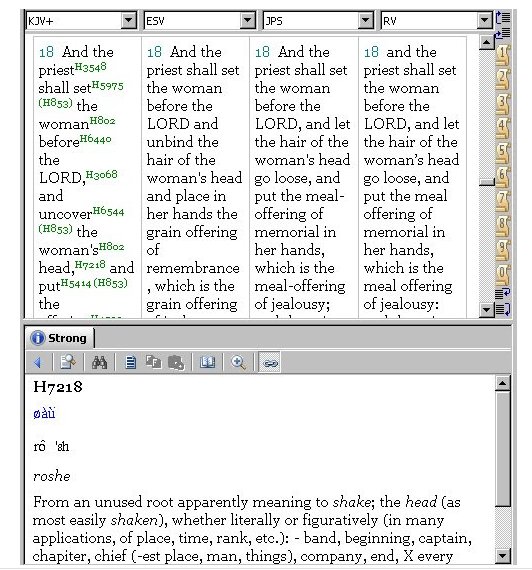Click the scroll icon numbered 9
Image resolution: width=532 pixels, height=570 pixels.
(x=503, y=251)
